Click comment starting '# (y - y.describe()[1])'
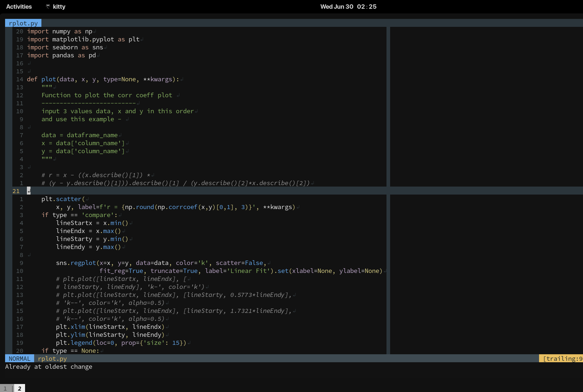The height and width of the screenshot is (392, 583). 176,183
